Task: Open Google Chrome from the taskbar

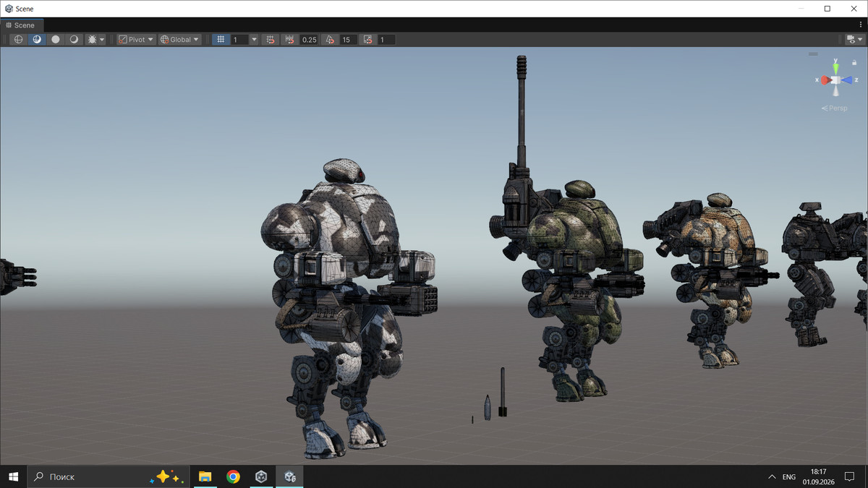Action: tap(233, 476)
